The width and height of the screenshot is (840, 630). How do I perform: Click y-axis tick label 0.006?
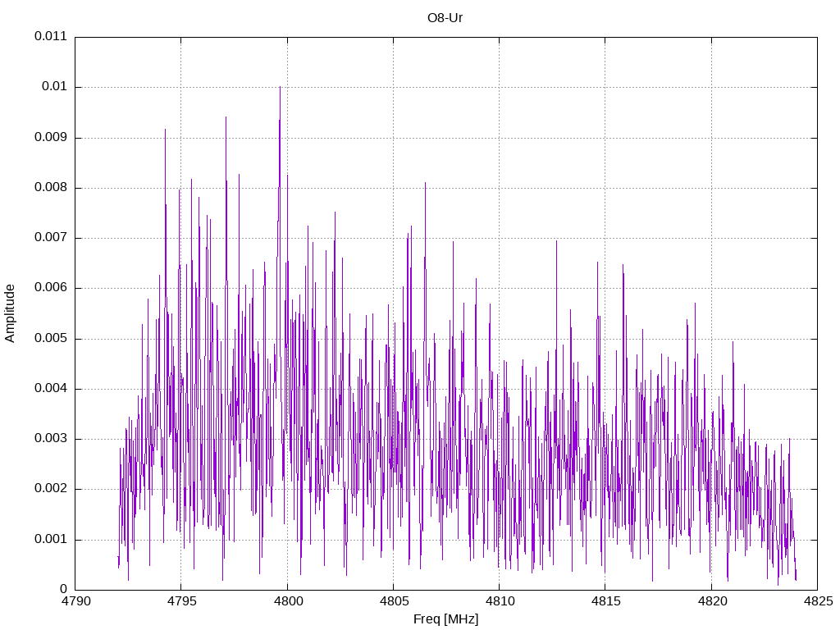pyautogui.click(x=51, y=288)
